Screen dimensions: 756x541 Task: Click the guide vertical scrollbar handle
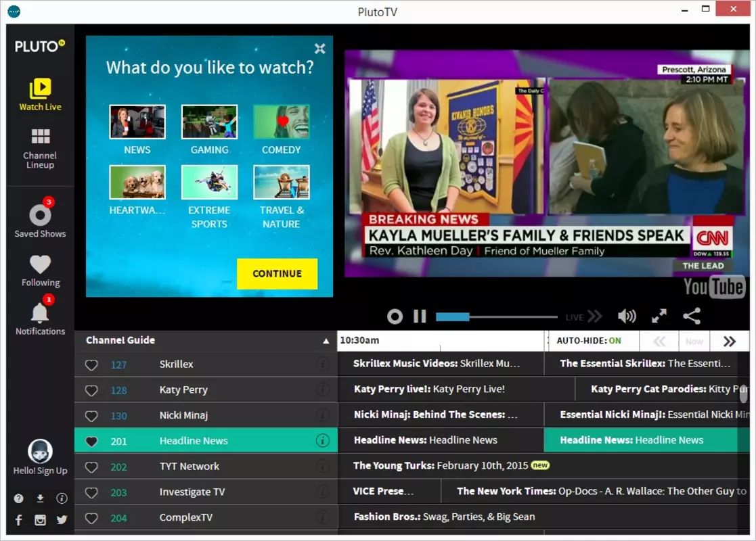(743, 394)
